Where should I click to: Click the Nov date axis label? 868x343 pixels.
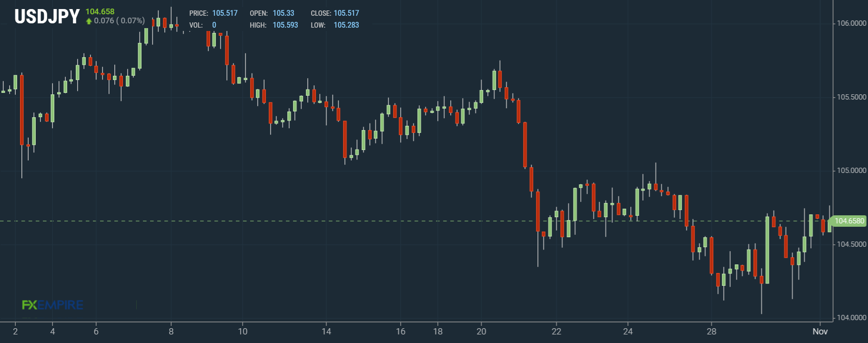pyautogui.click(x=820, y=332)
